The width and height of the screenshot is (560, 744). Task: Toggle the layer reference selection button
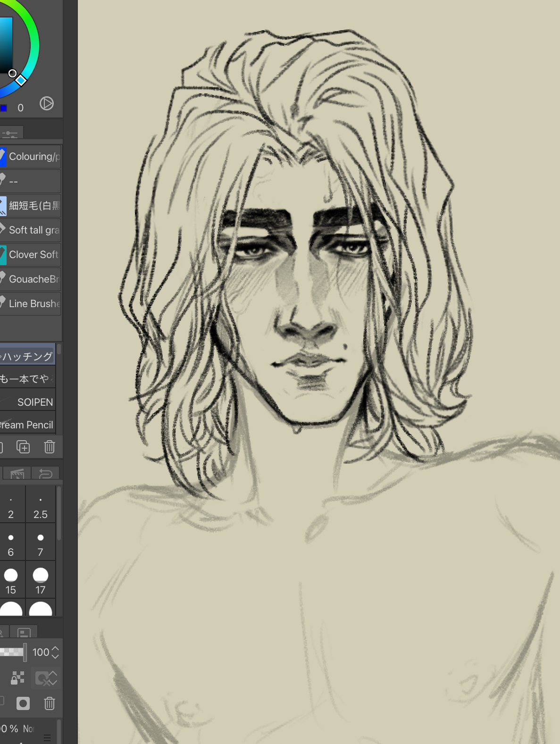[46, 678]
